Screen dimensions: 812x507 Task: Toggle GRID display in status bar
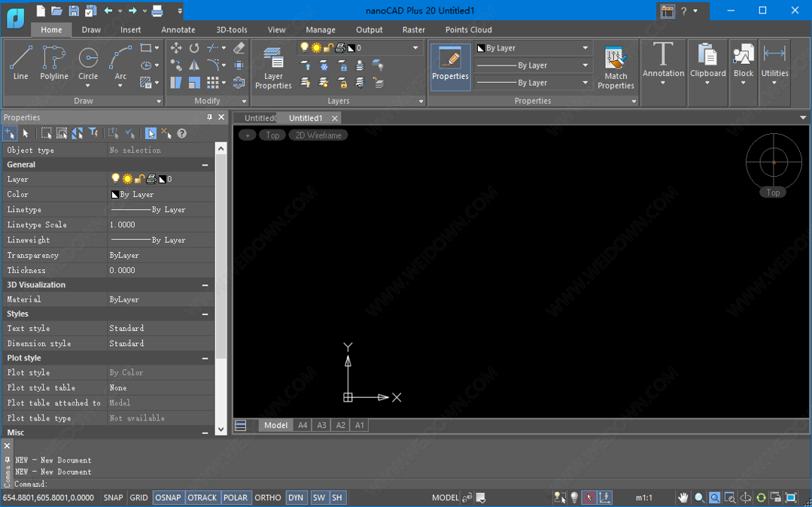point(138,498)
